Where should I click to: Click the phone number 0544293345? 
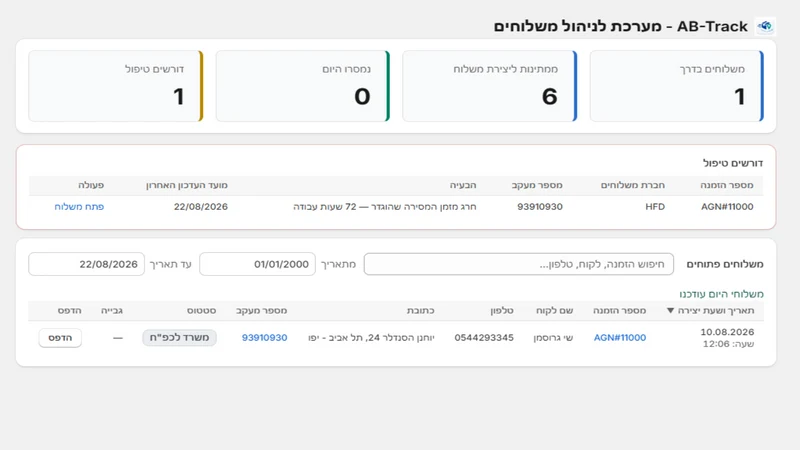[x=484, y=338]
